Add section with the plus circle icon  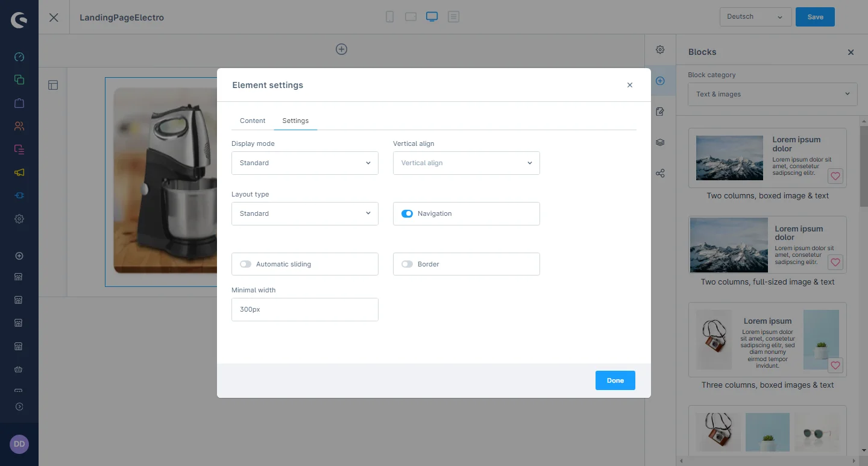point(341,49)
